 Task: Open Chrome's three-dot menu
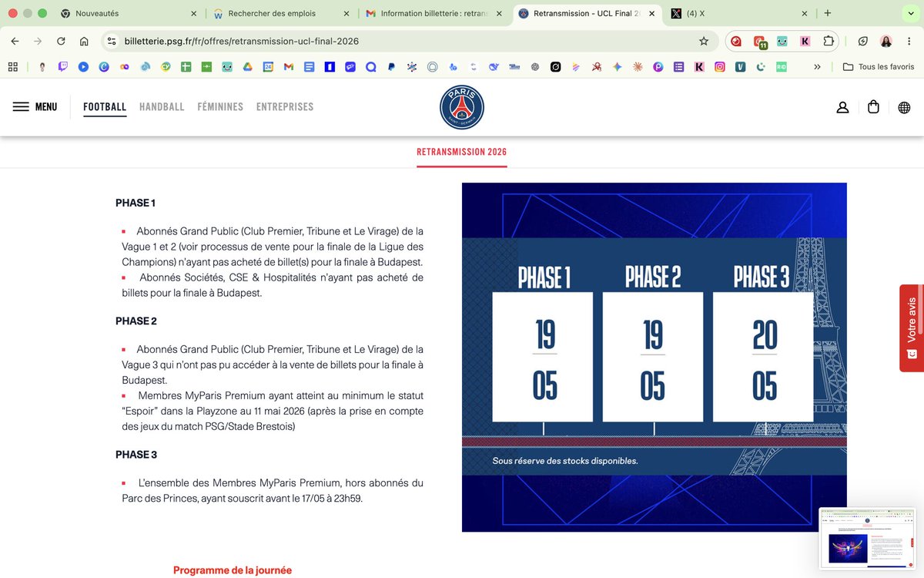tap(909, 41)
